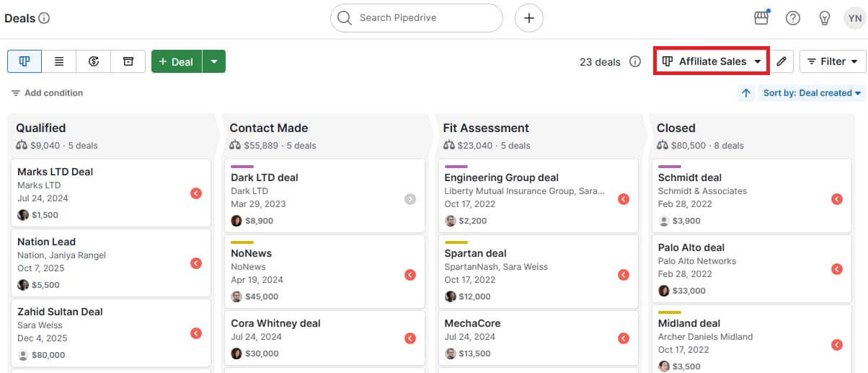Open MechaCore deal card
868x373 pixels.
[538, 338]
